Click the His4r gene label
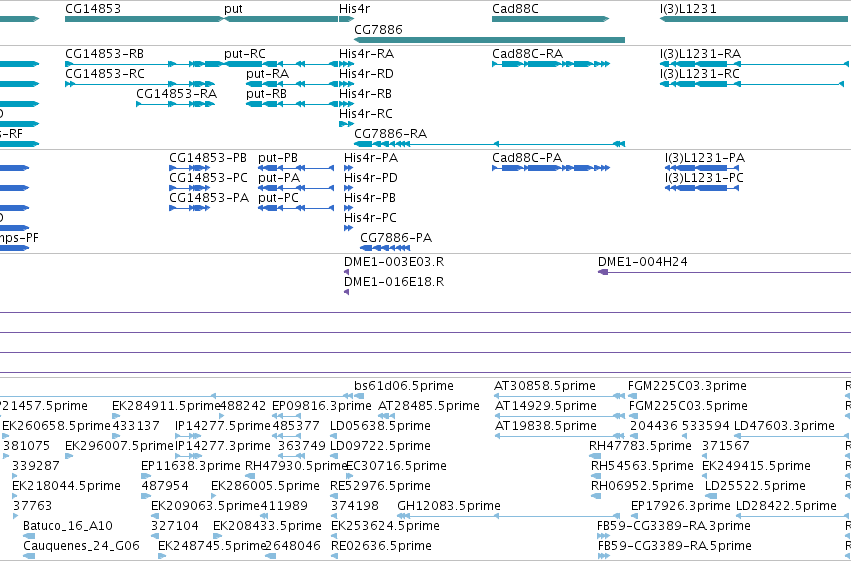 [354, 9]
